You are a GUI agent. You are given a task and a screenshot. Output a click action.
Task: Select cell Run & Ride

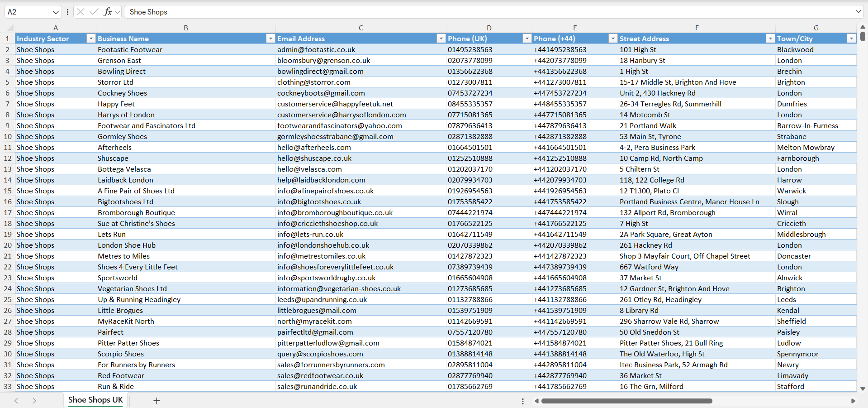tap(186, 387)
